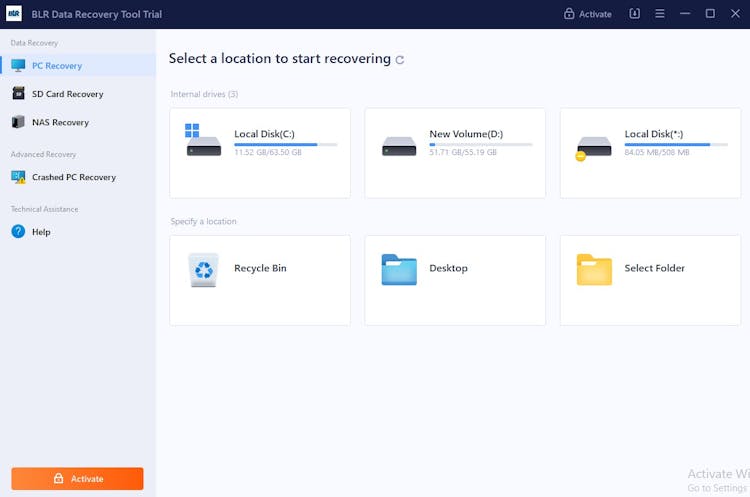Click the Select Folder yellow icon
Viewport: 750px width, 497px height.
(x=594, y=269)
